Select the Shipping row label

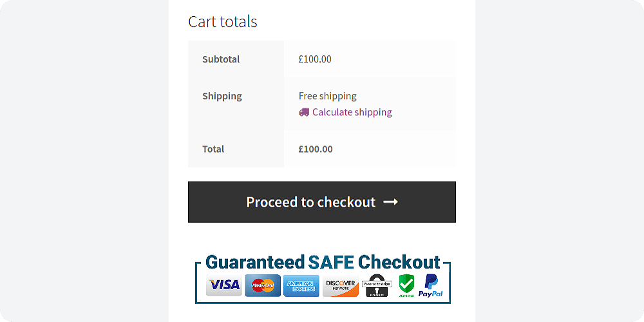click(x=222, y=96)
